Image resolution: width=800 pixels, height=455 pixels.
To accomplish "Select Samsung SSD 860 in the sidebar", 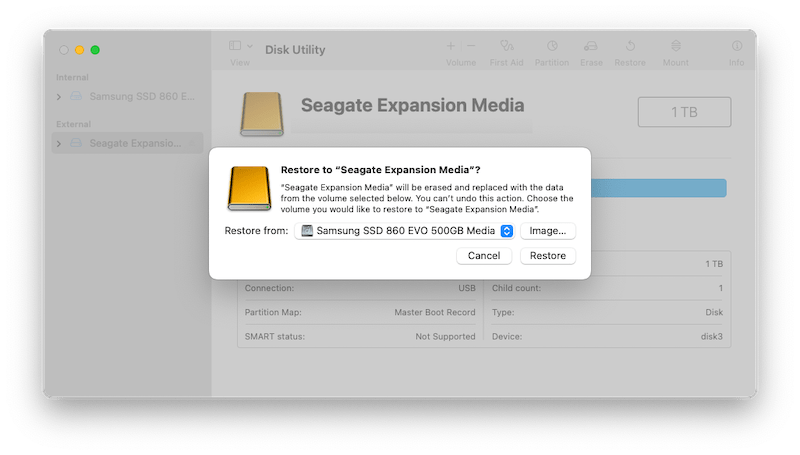I will (138, 97).
